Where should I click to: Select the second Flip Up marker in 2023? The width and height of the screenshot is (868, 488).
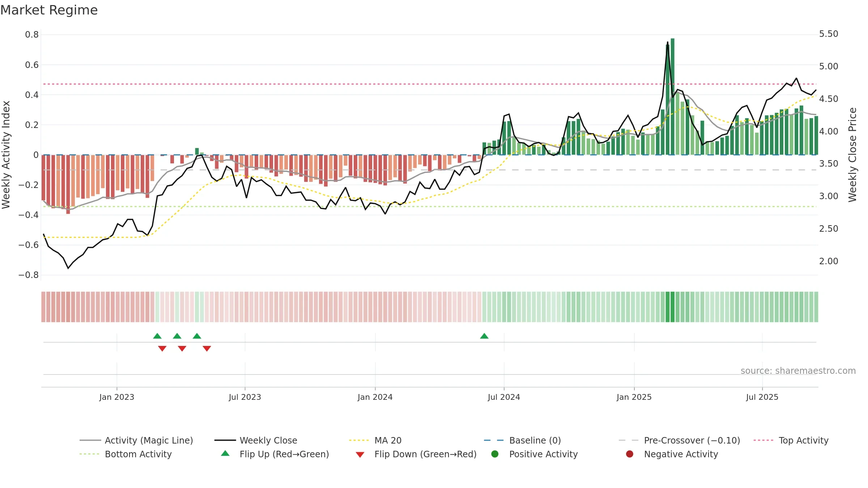pos(177,336)
